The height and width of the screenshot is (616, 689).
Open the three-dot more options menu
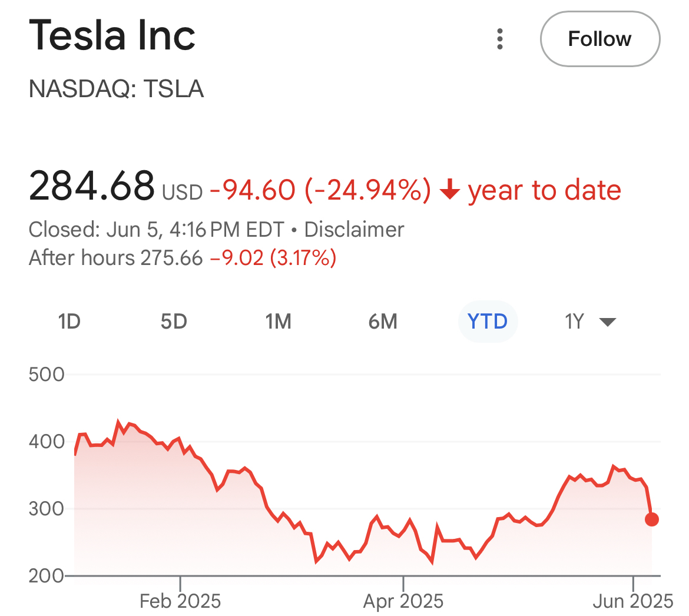[500, 39]
